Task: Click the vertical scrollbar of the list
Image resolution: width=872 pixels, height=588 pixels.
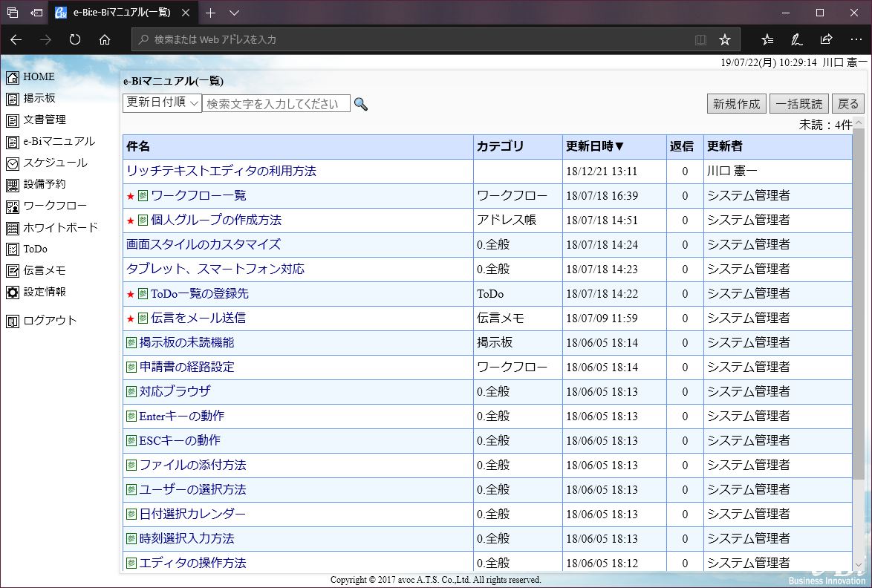Action: pyautogui.click(x=859, y=297)
